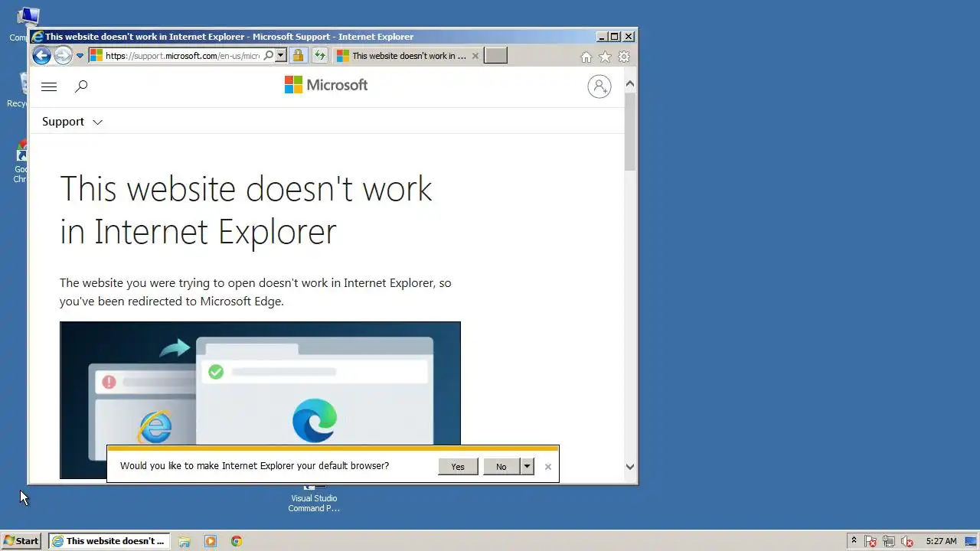Open the Windows Start menu
Screen dimensions: 980x551
[x=21, y=541]
